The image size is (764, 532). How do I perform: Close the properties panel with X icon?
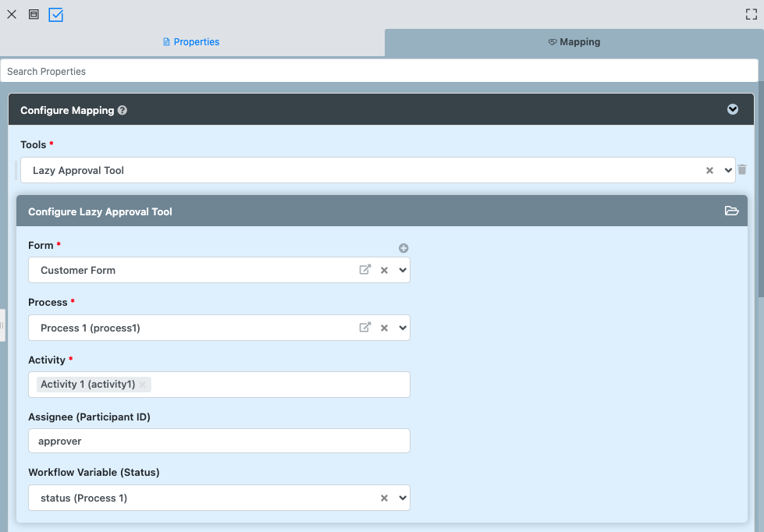click(x=12, y=15)
